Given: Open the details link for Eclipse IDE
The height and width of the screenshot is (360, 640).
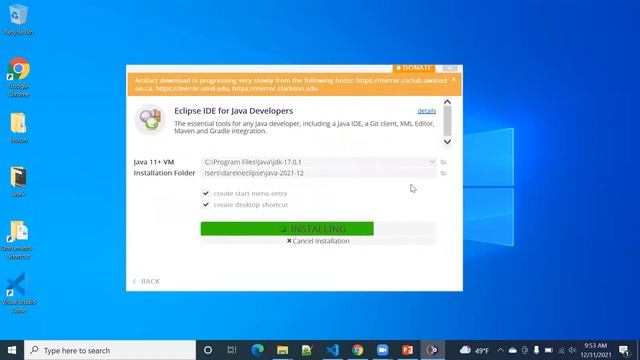Looking at the screenshot, I should (x=427, y=111).
